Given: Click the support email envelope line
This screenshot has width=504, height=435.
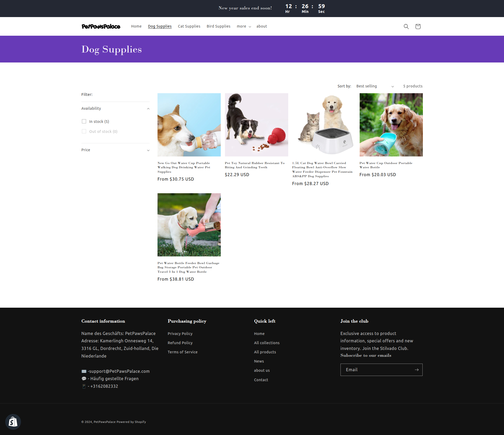Looking at the screenshot, I should (x=118, y=371).
